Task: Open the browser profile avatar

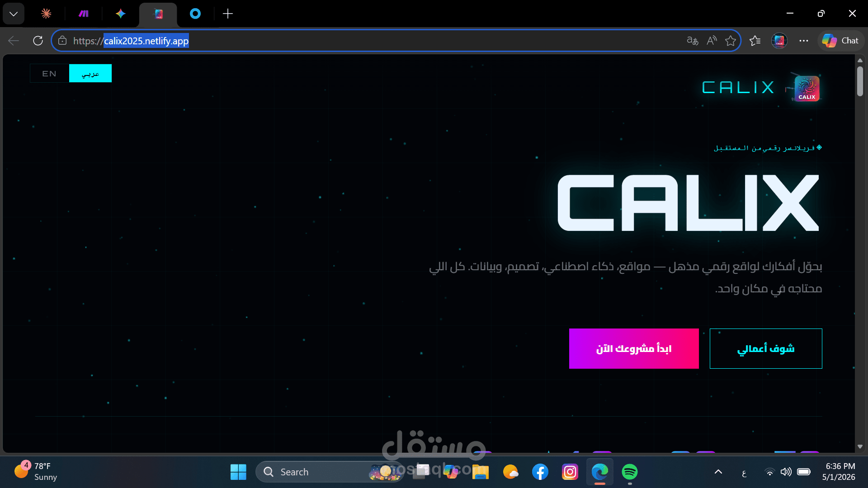Action: pos(779,41)
